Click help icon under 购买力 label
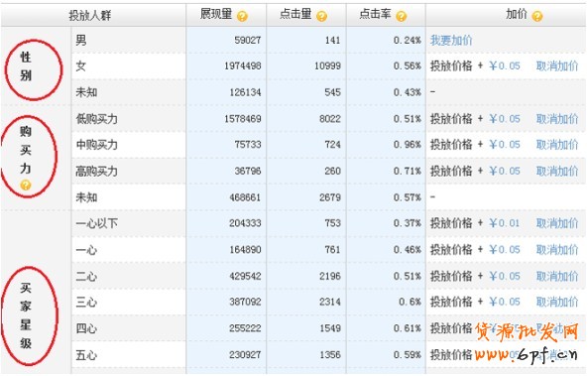 26,185
